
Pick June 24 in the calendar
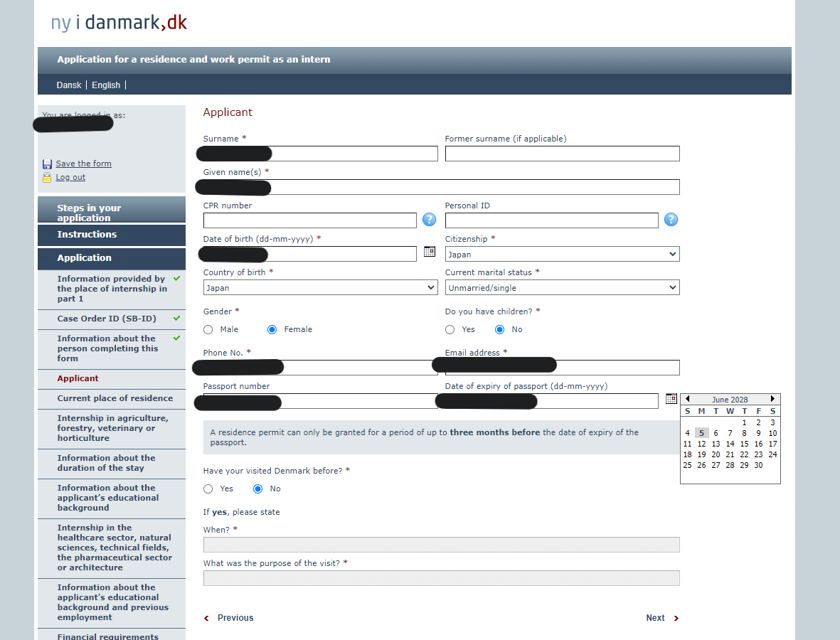772,454
